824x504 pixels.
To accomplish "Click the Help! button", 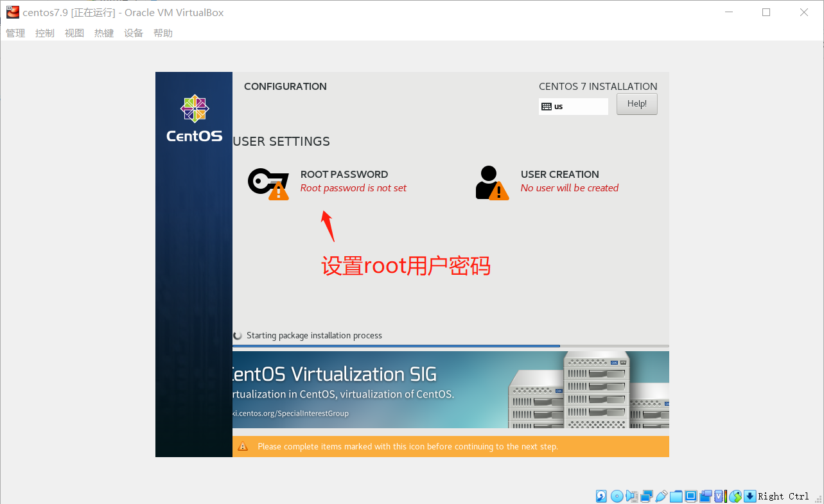I will coord(637,104).
